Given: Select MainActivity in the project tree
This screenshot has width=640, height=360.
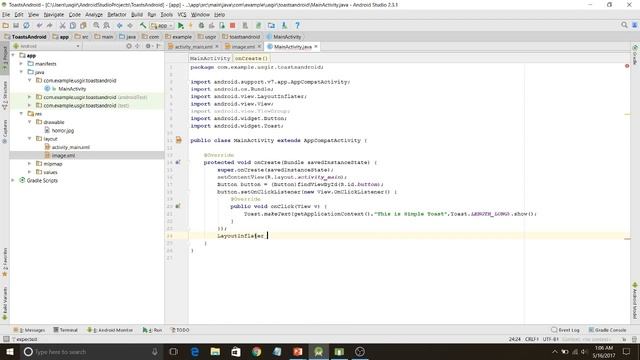Looking at the screenshot, I should click(x=72, y=89).
